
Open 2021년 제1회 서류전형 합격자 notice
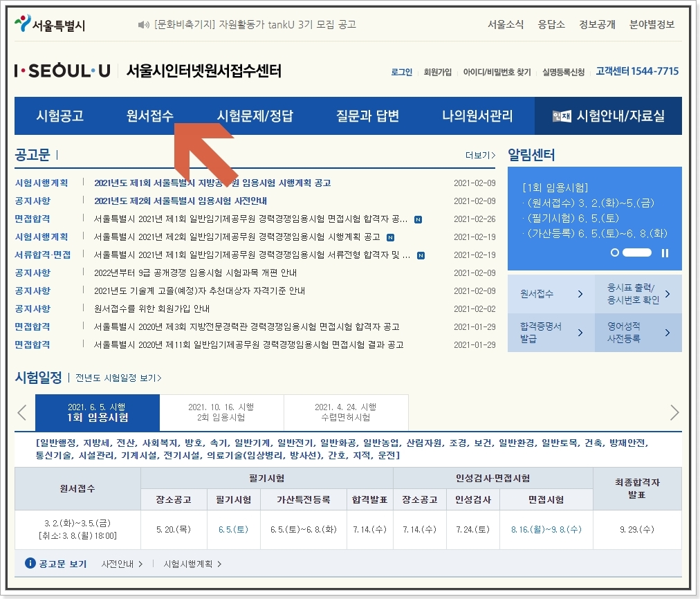(x=252, y=255)
